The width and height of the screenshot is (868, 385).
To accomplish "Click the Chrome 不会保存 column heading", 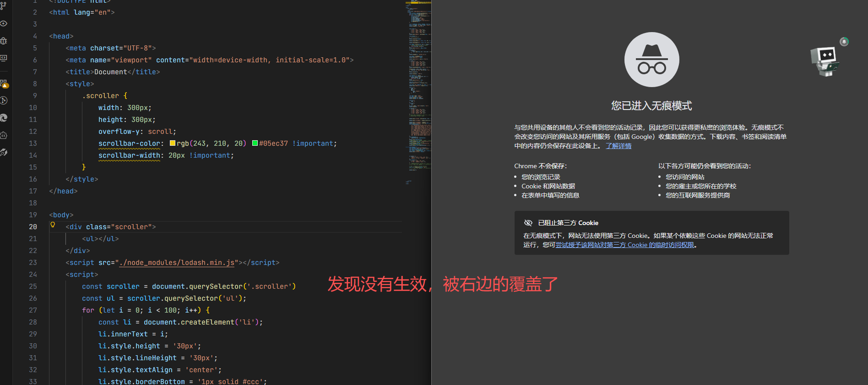I will (541, 166).
